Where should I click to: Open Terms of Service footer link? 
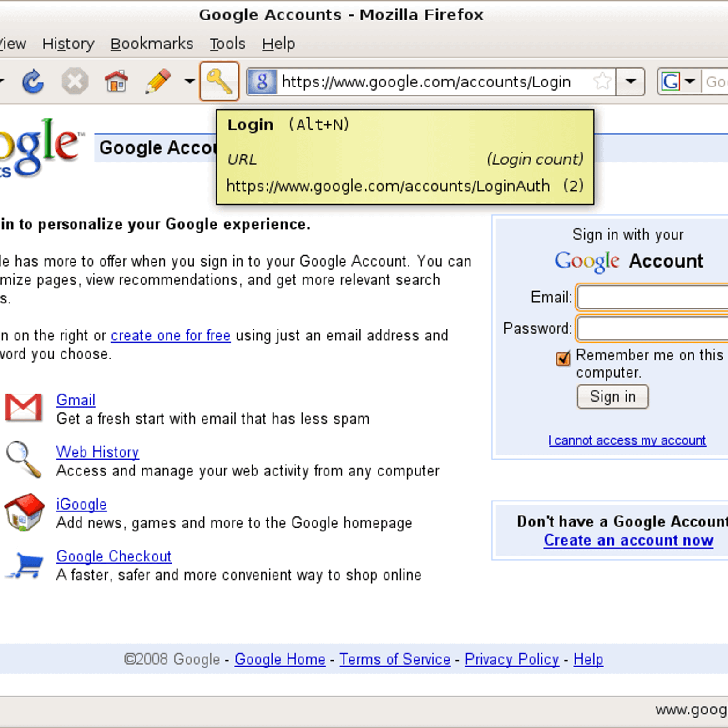coord(395,659)
